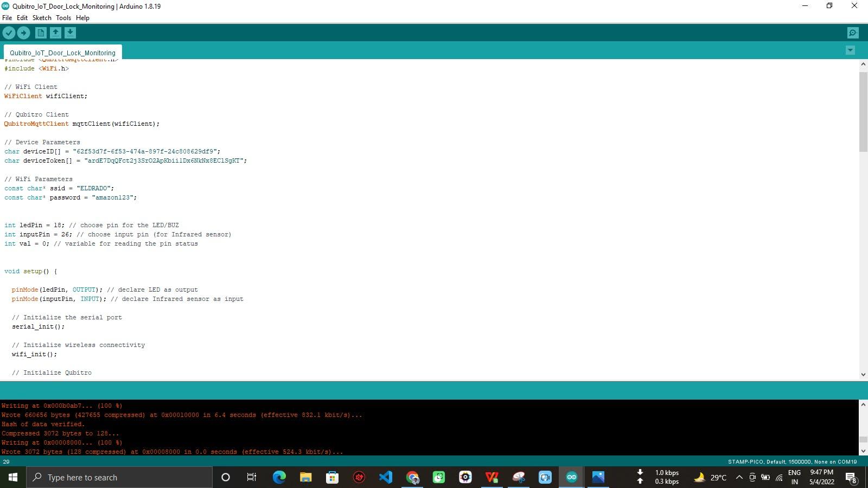Click the "int inputPin = 26;" line

(x=118, y=234)
